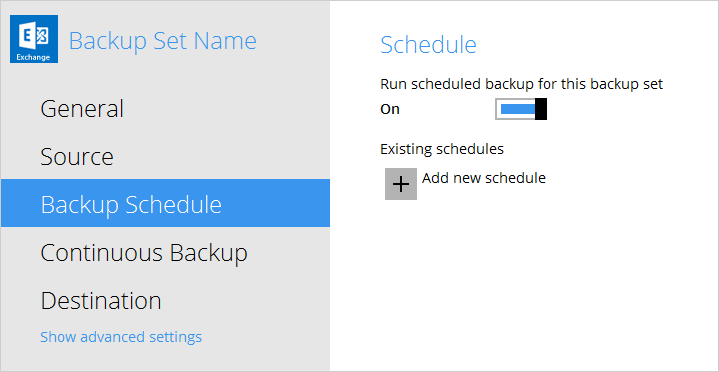The height and width of the screenshot is (372, 719).
Task: Turn off the scheduled backup switch
Action: [521, 109]
